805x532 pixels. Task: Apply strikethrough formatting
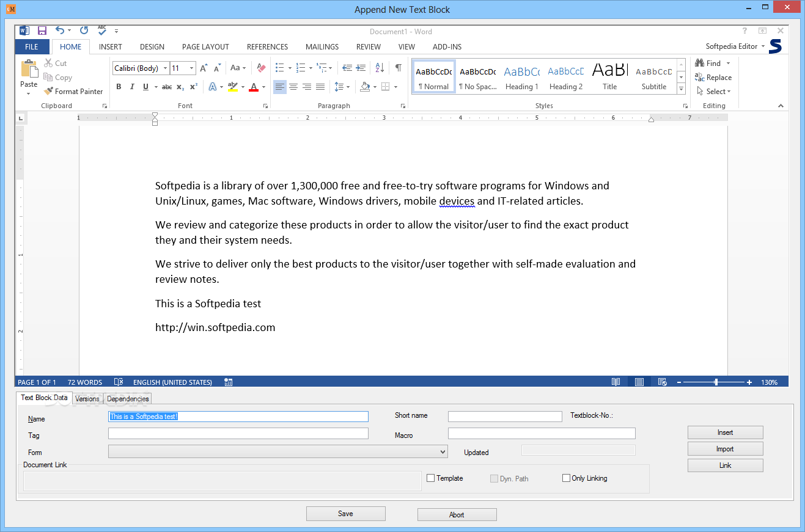pos(166,87)
